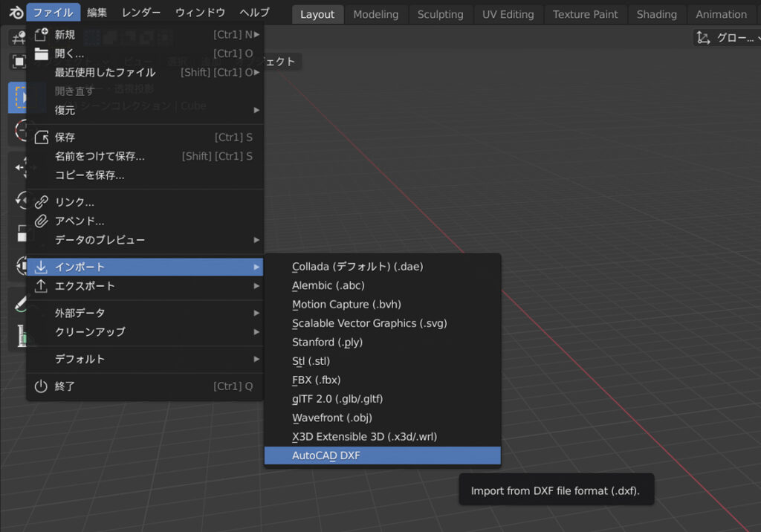Screen dimensions: 761x532
Task: Open the レンダー menu
Action: point(140,13)
